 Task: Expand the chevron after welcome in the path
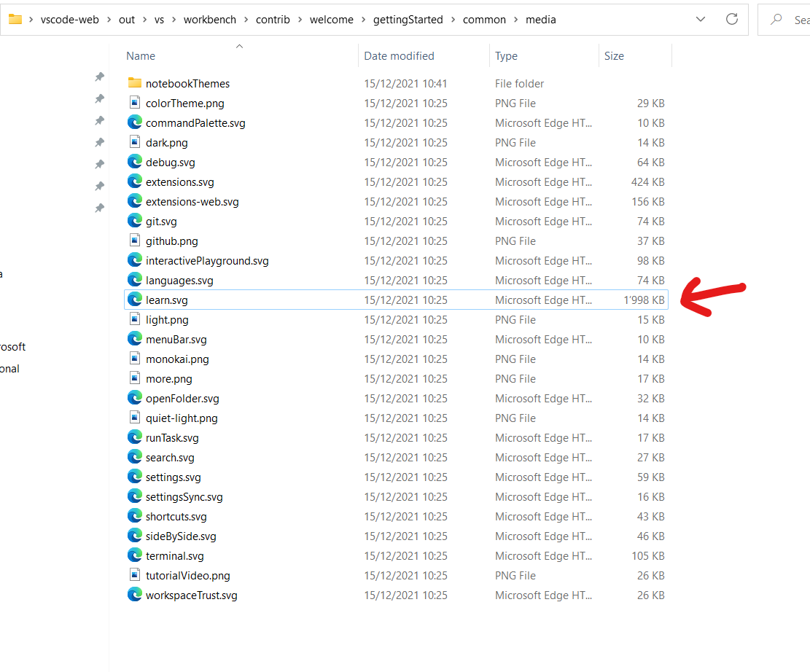[x=363, y=20]
